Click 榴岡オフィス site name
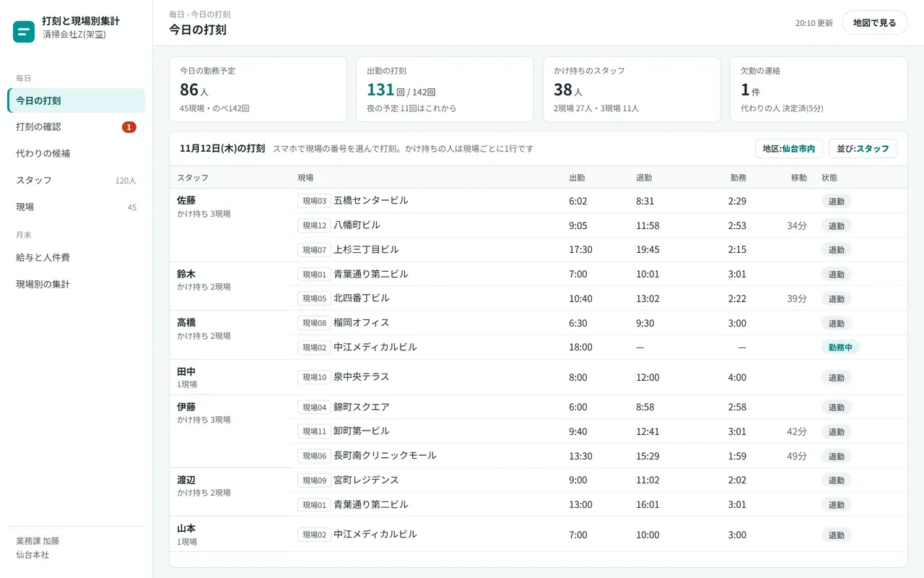Viewport: 924px width, 578px height. pos(361,322)
